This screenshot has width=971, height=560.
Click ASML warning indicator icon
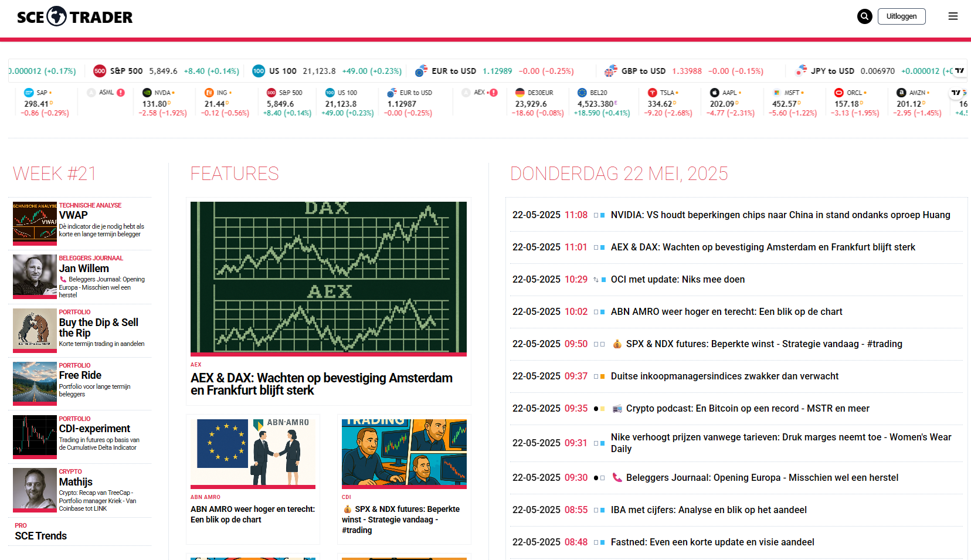(121, 93)
